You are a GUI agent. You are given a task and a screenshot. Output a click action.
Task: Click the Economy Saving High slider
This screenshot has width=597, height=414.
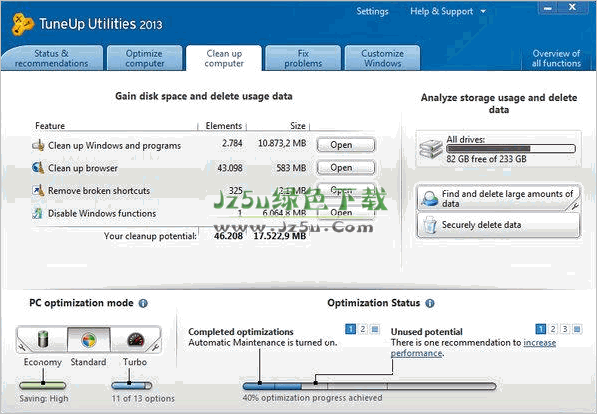[43, 385]
